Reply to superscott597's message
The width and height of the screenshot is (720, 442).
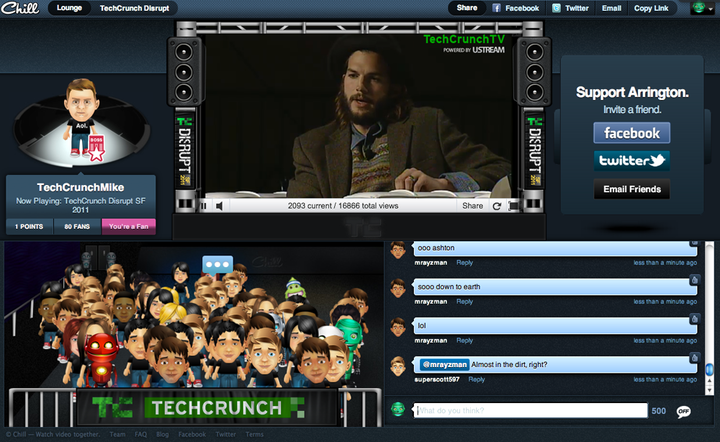(476, 380)
